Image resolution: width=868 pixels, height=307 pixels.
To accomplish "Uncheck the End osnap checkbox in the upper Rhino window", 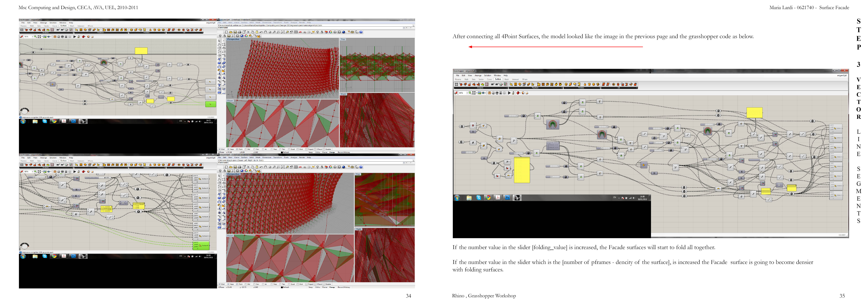I will coord(220,149).
